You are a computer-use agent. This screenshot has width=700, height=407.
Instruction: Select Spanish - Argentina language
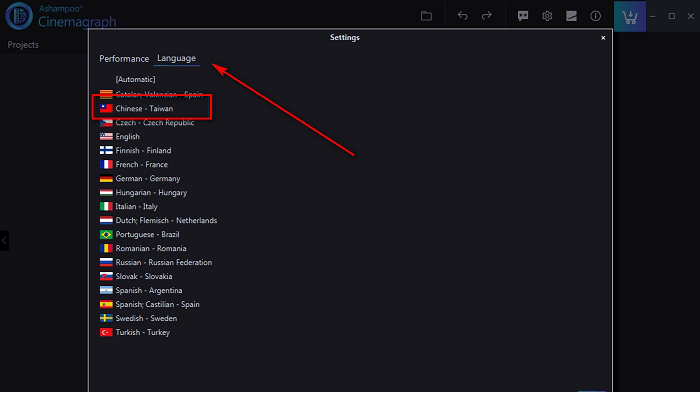[141, 291]
